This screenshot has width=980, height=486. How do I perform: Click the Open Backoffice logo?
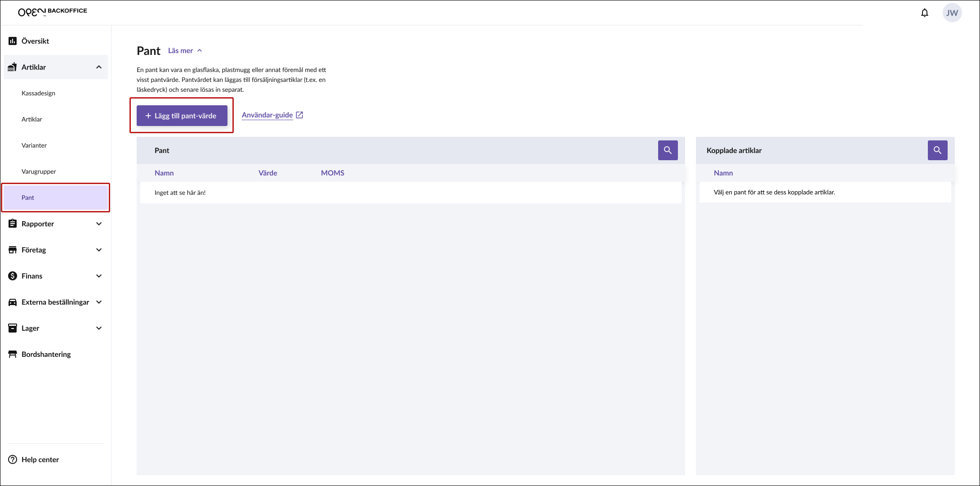pos(53,12)
